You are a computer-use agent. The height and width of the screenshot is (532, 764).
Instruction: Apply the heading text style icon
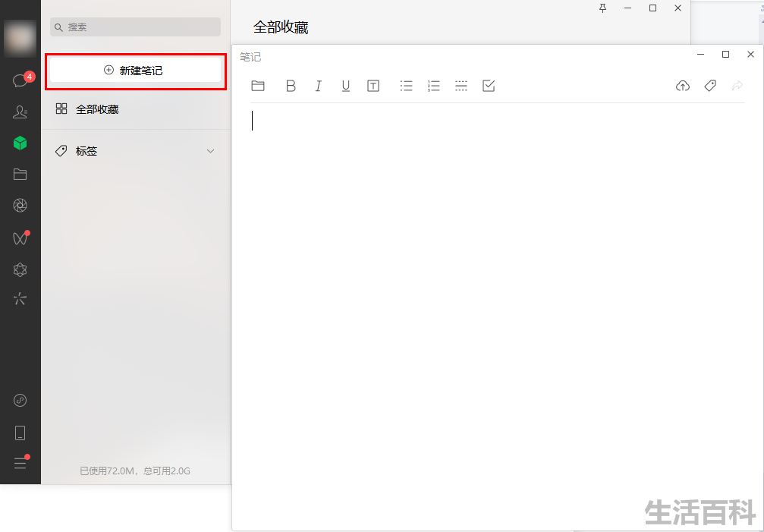click(x=373, y=86)
